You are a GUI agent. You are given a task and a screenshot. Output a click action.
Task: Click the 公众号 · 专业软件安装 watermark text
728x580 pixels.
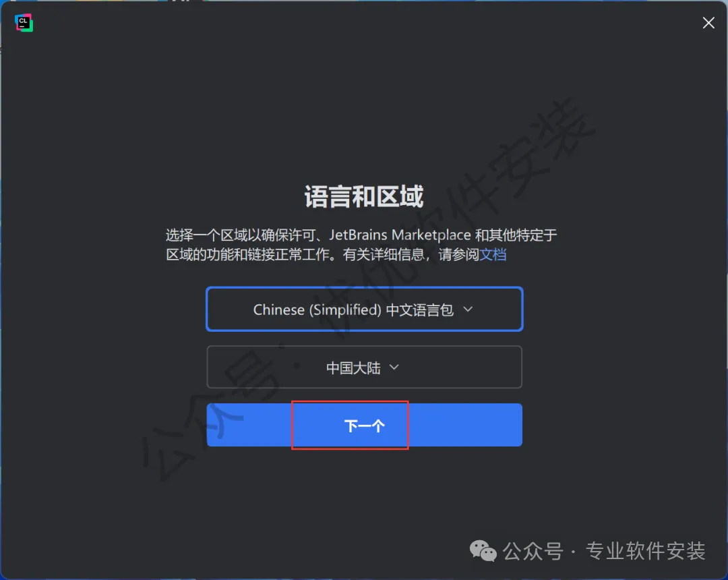604,551
